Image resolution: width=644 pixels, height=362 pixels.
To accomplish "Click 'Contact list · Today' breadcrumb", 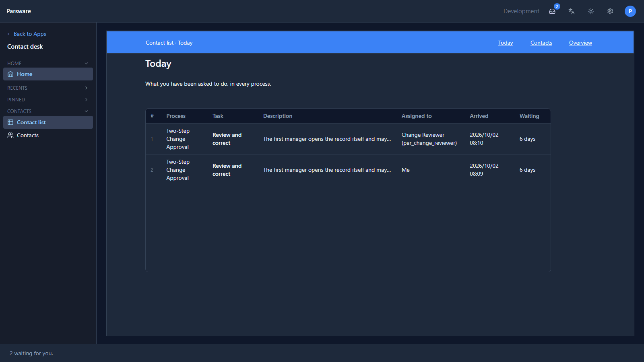I will pyautogui.click(x=169, y=43).
